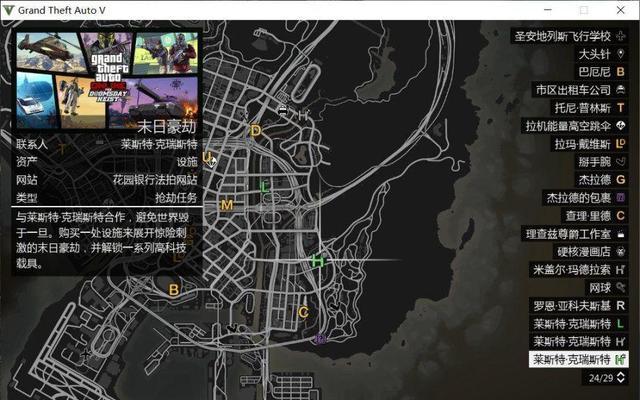Choose the 托尼·普林斯 T legend entry
The width and height of the screenshot is (640, 400).
[589, 108]
